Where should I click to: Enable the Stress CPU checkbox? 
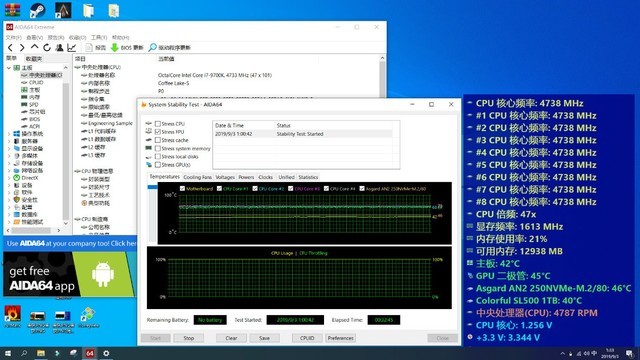pyautogui.click(x=158, y=124)
